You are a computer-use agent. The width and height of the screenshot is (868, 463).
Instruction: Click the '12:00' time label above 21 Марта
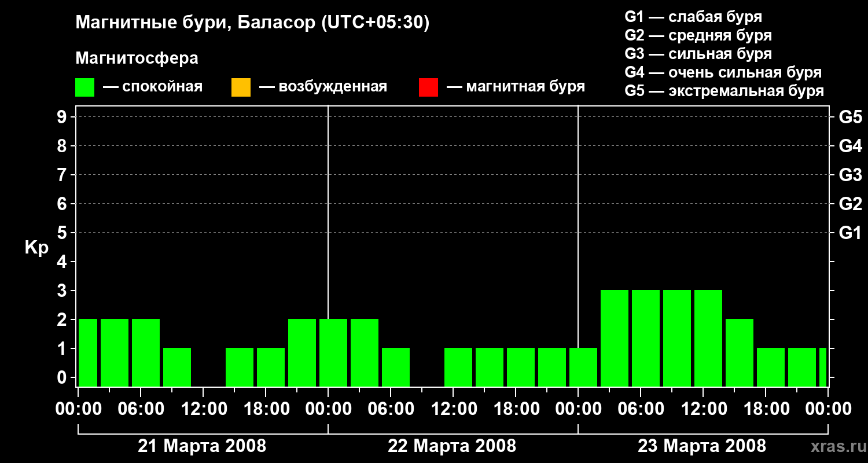click(203, 409)
